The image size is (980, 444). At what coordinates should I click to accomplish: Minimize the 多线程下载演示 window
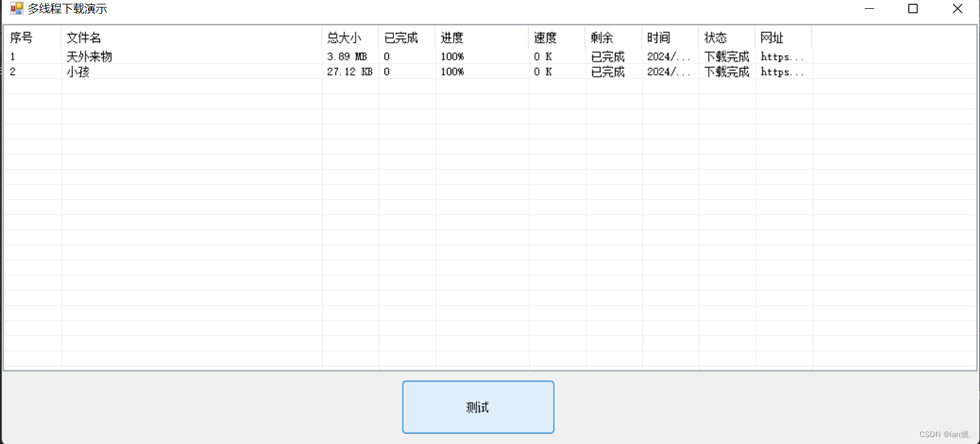[x=870, y=9]
